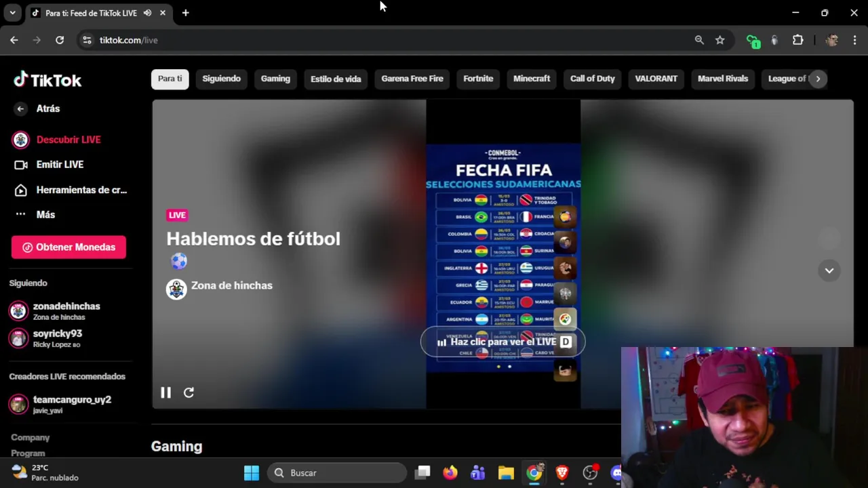Viewport: 868px width, 488px height.
Task: Click the LIVE badge on preview
Action: 177,215
